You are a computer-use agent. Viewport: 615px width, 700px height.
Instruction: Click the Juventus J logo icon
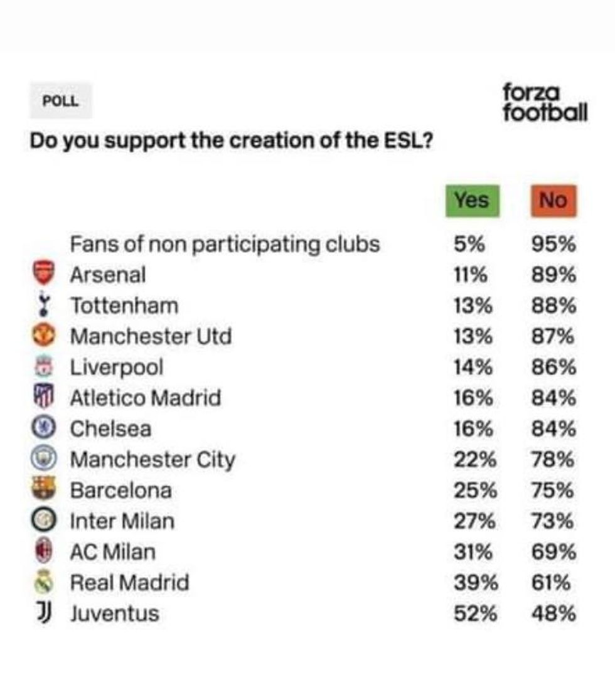pyautogui.click(x=43, y=613)
